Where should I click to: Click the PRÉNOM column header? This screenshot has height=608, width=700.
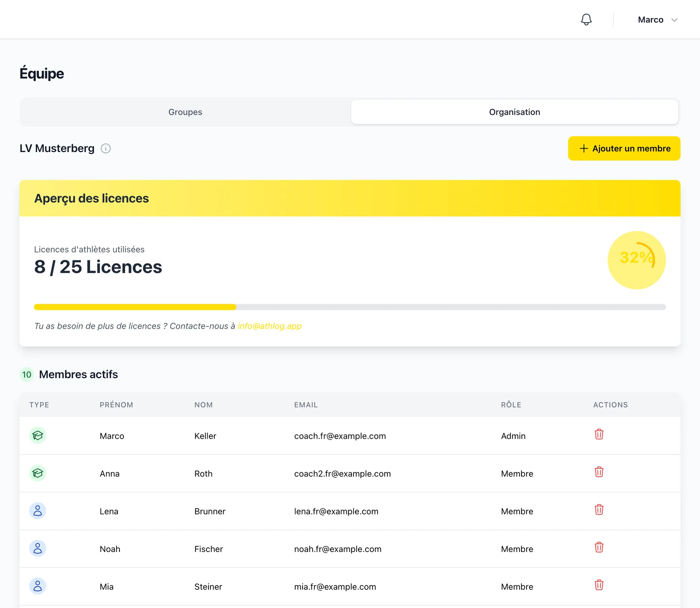click(116, 405)
